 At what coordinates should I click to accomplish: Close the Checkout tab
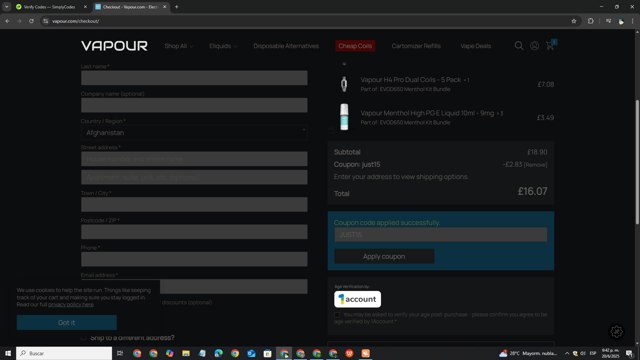[x=164, y=7]
